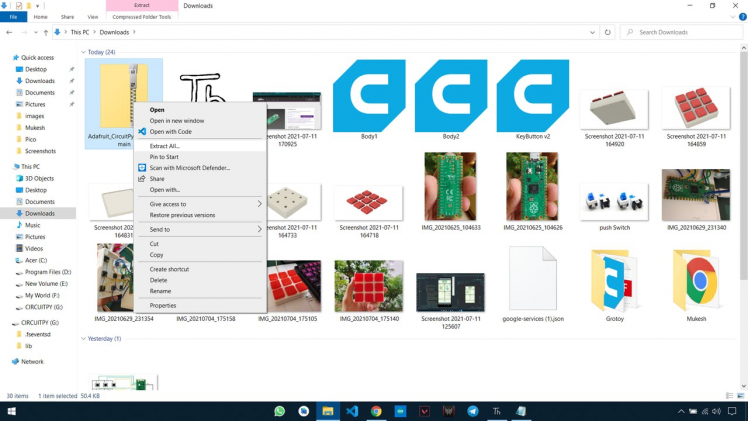748x421 pixels.
Task: Select Network in navigation pane
Action: point(32,361)
